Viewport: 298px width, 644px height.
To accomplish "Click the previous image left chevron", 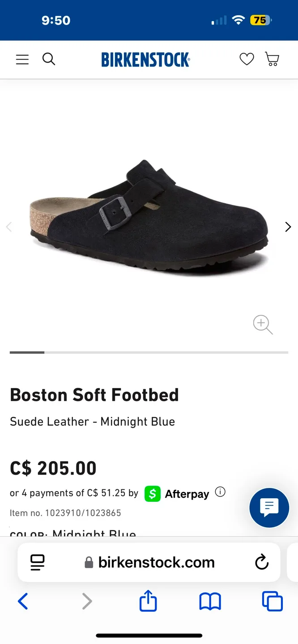I will 9,227.
